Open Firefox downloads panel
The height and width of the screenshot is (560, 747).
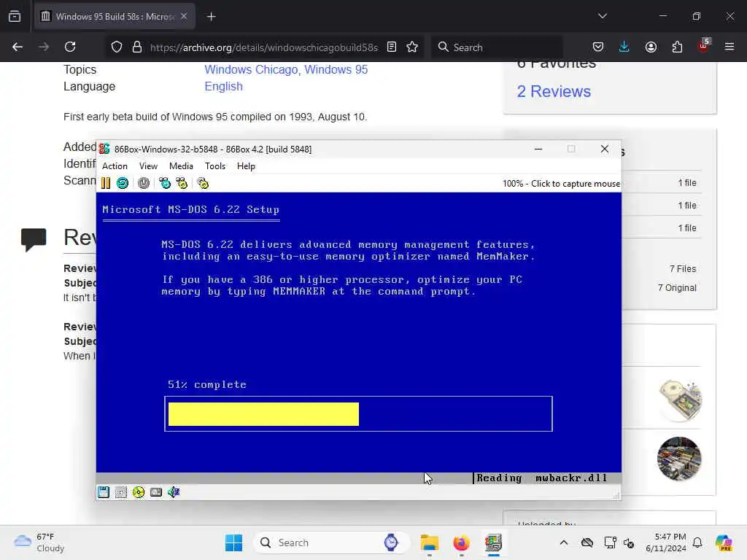point(624,47)
